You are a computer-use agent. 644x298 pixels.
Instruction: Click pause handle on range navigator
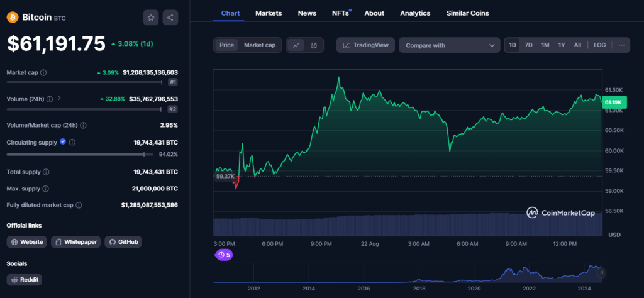point(602,273)
